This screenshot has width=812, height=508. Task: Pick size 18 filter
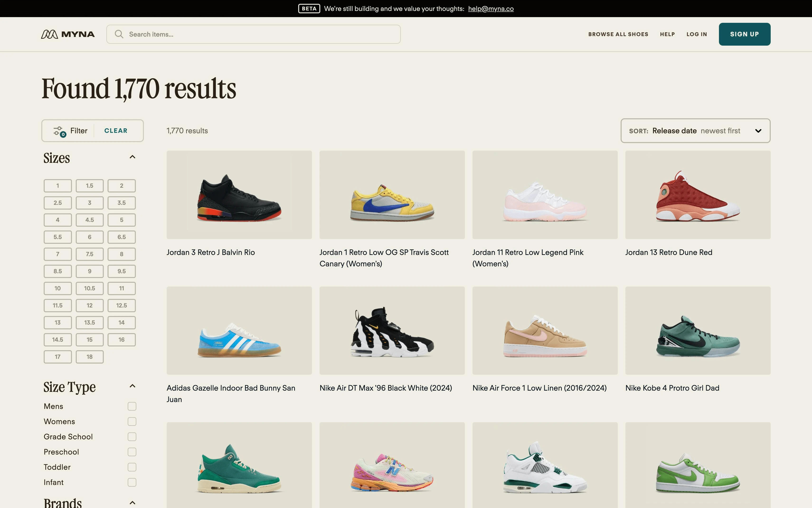[90, 357]
